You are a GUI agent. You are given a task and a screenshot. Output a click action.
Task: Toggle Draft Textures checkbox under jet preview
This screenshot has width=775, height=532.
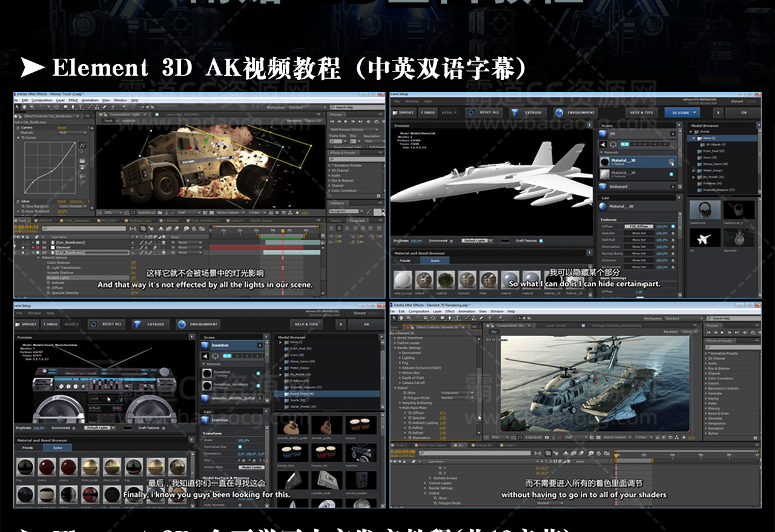[541, 241]
